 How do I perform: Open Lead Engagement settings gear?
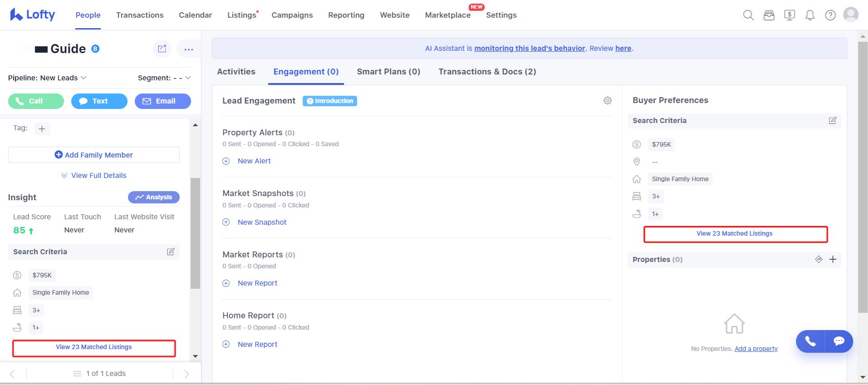(608, 100)
